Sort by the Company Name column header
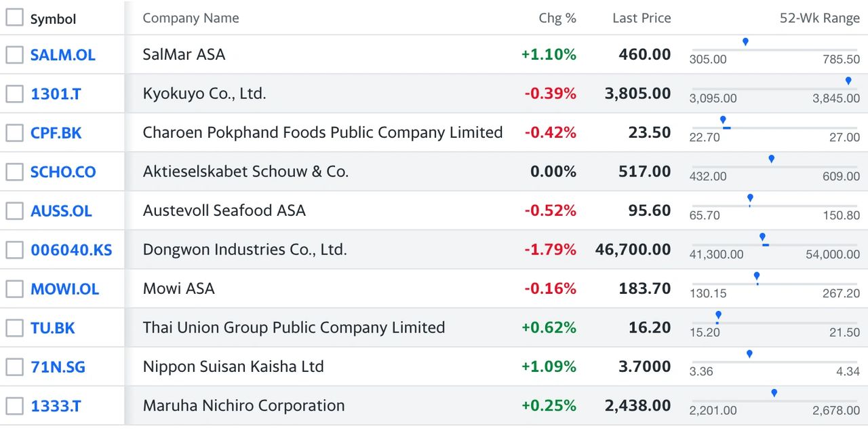 191,18
